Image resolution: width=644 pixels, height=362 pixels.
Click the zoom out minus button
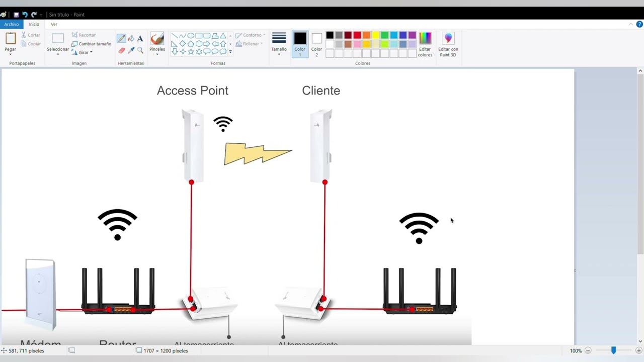pos(588,350)
